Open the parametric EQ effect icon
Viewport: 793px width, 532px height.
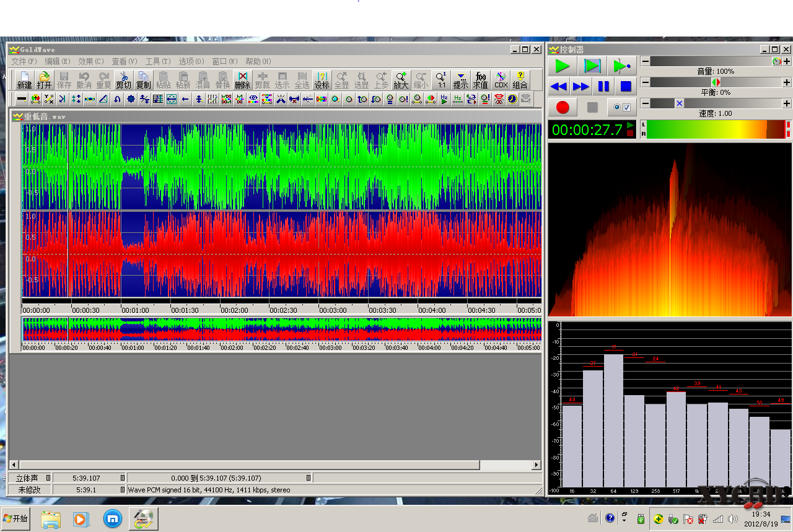[x=253, y=98]
